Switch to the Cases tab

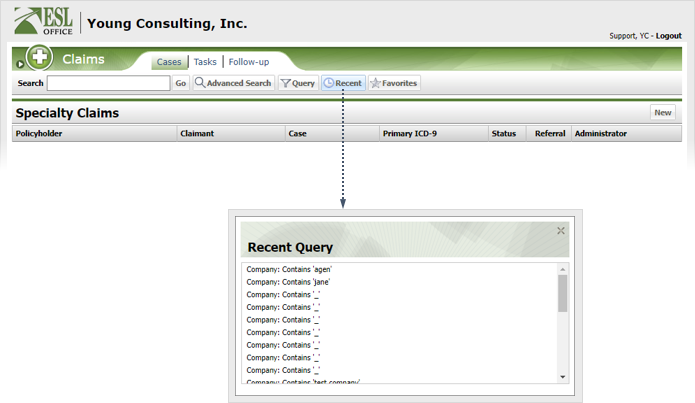(x=169, y=62)
